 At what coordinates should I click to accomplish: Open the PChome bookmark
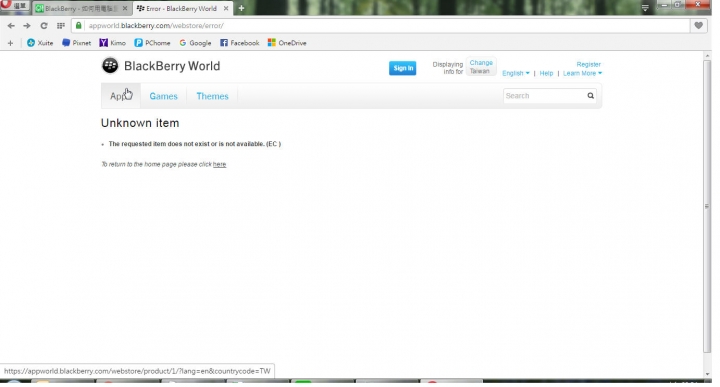[152, 43]
